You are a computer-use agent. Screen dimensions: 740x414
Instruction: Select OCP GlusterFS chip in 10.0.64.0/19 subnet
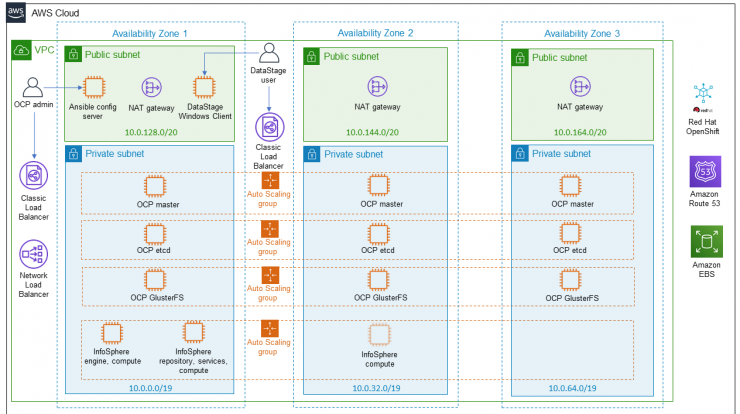(x=570, y=280)
